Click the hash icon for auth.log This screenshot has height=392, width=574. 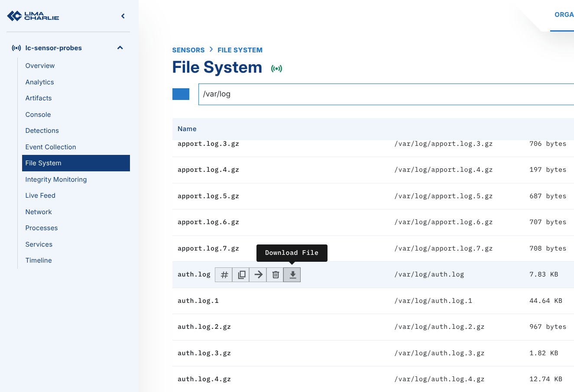coord(224,275)
